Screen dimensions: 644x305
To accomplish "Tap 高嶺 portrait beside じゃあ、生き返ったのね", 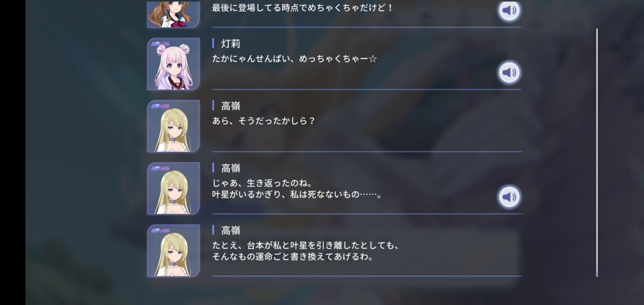I will click(174, 188).
